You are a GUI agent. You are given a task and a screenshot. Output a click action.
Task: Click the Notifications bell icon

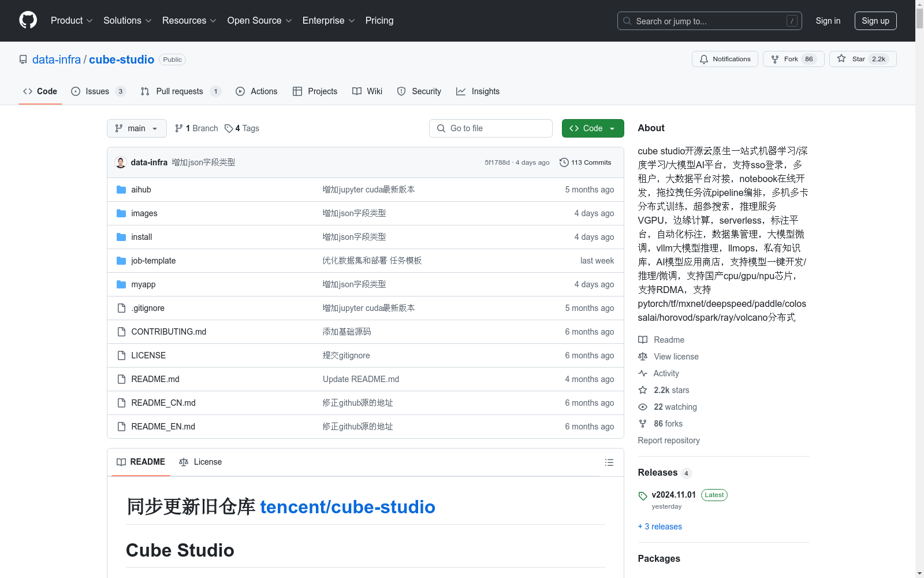(x=703, y=59)
